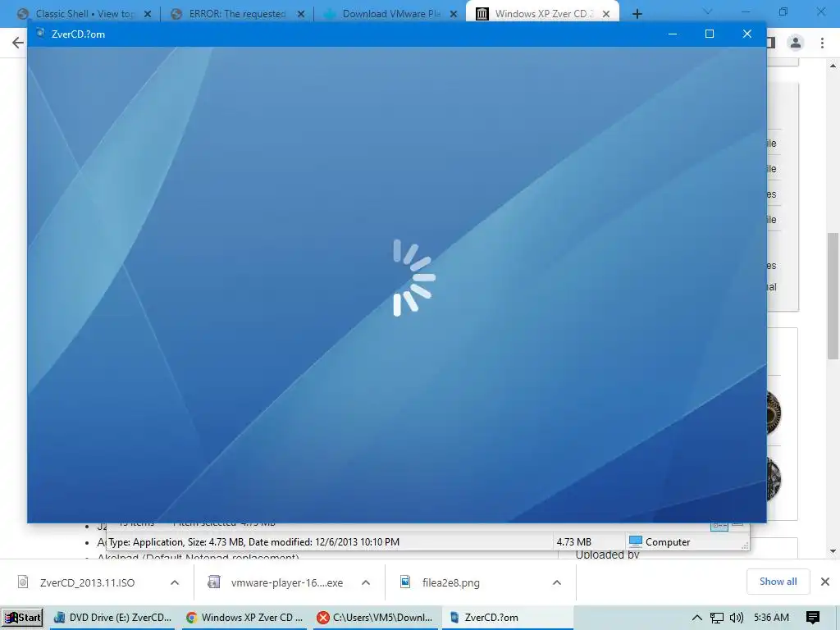Select the Windows XP Zver CD tab
This screenshot has height=630, width=840.
click(x=544, y=14)
